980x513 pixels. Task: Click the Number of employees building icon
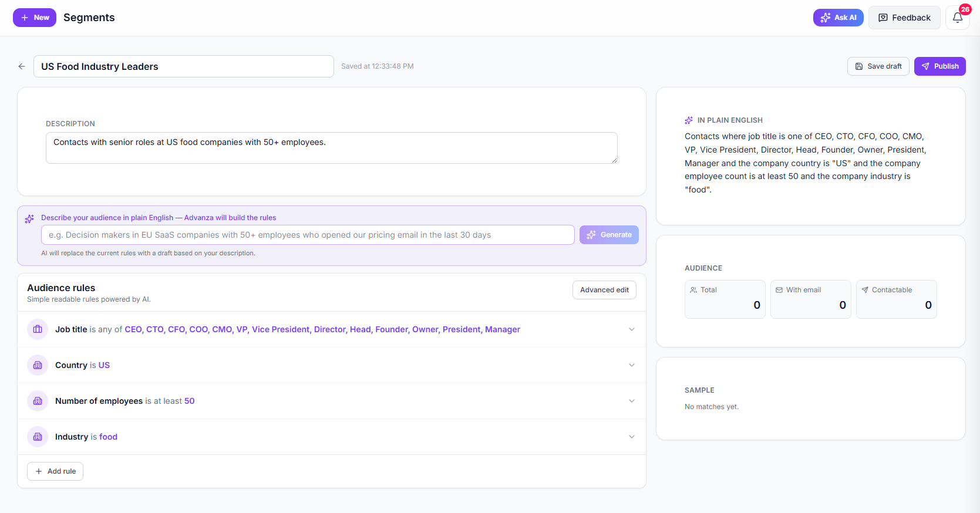(38, 401)
